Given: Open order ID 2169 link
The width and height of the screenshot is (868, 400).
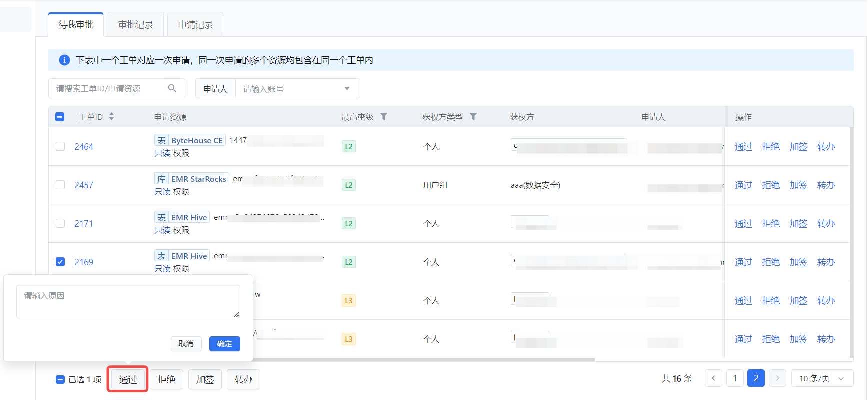Looking at the screenshot, I should [84, 262].
